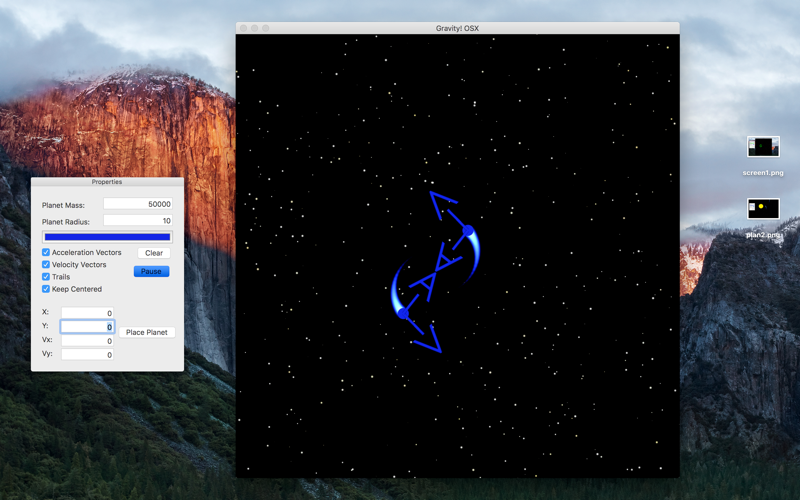Select the Y position field
This screenshot has width=800, height=500.
87,327
